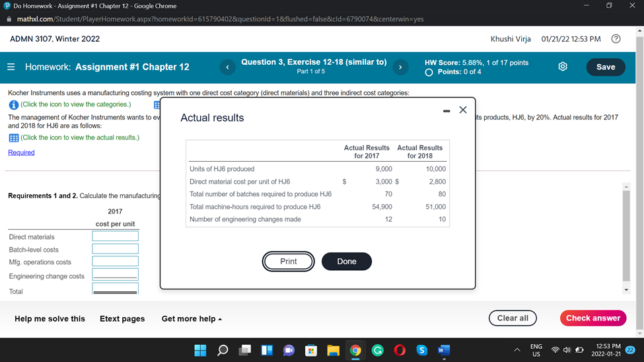Open Opera browser in taskbar
The width and height of the screenshot is (644, 362).
400,351
